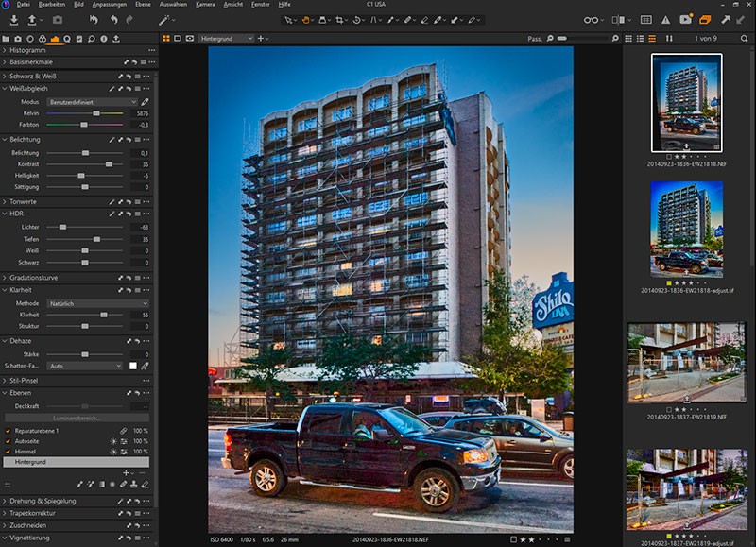The image size is (756, 547).
Task: Toggle the layers composite orange icon
Action: click(x=705, y=20)
